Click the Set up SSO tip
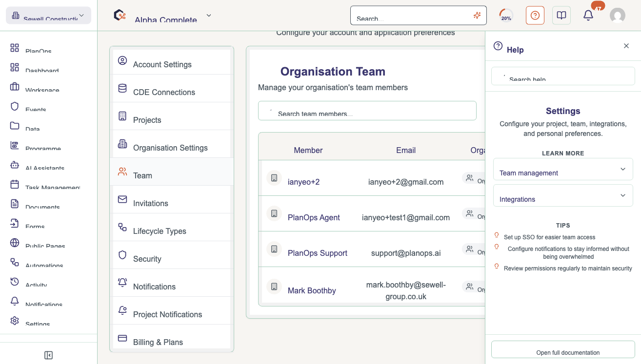This screenshot has height=364, width=641. point(549,237)
